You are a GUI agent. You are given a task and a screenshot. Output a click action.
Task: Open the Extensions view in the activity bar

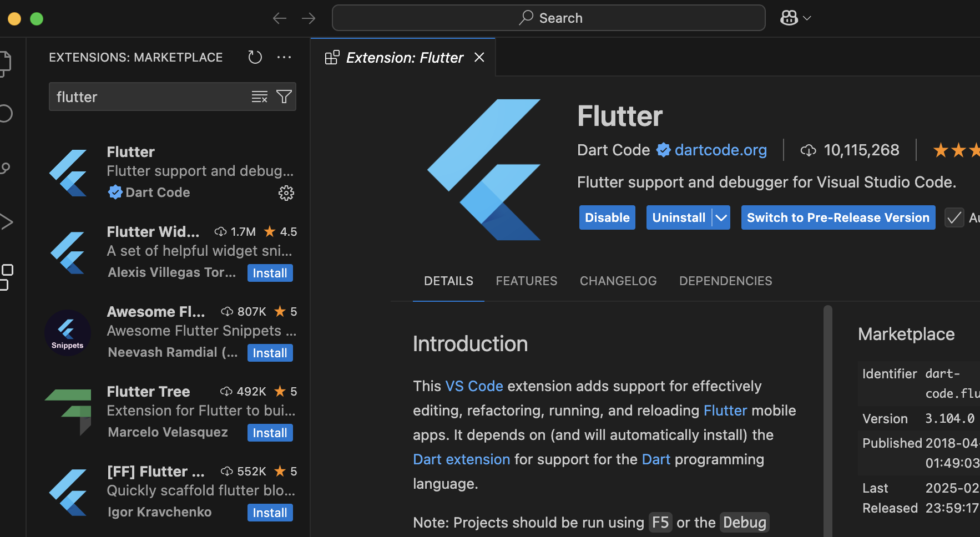coord(6,277)
